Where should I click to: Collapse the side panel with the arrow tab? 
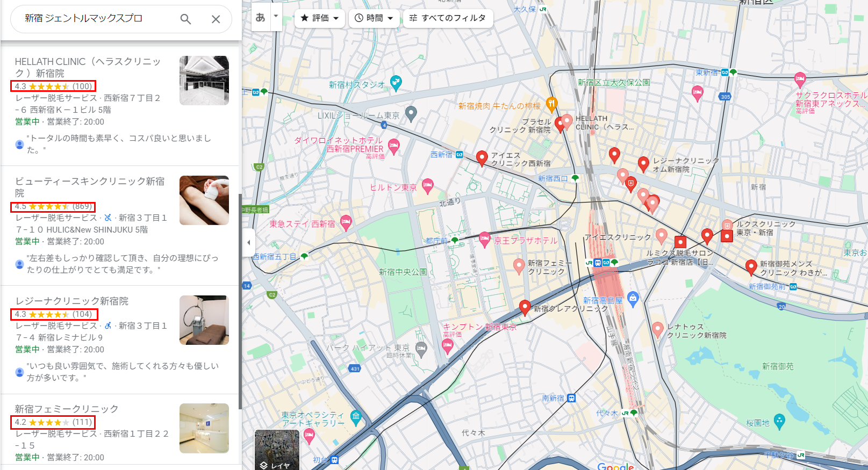click(x=248, y=242)
